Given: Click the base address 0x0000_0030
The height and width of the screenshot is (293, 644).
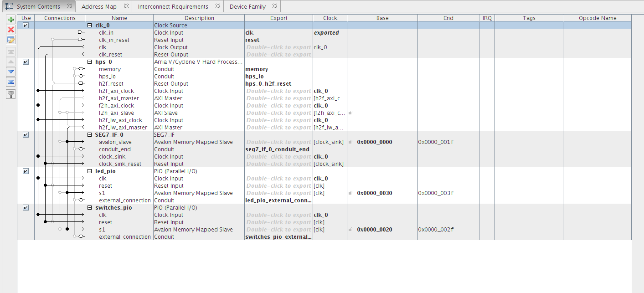Looking at the screenshot, I should coord(375,193).
